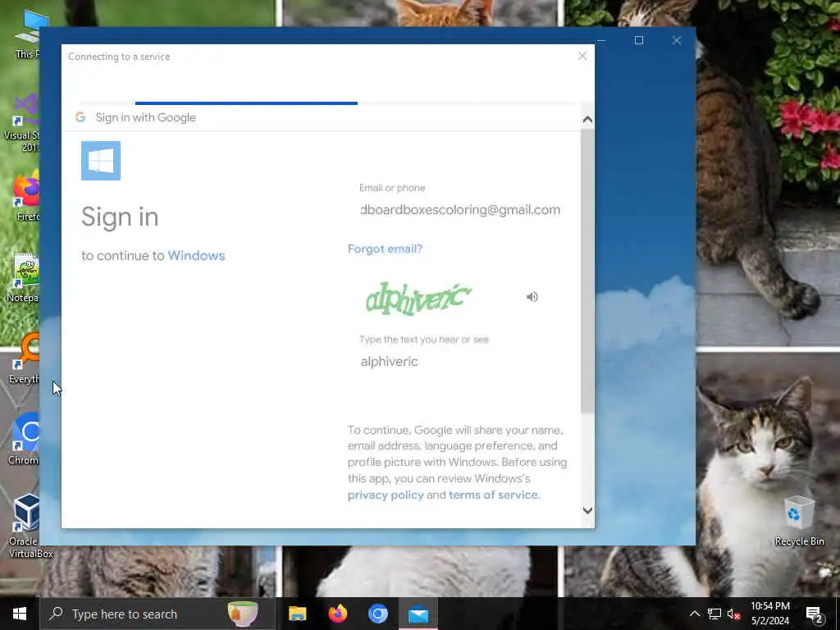The width and height of the screenshot is (840, 630).
Task: Open the terms of service link
Action: (x=493, y=495)
